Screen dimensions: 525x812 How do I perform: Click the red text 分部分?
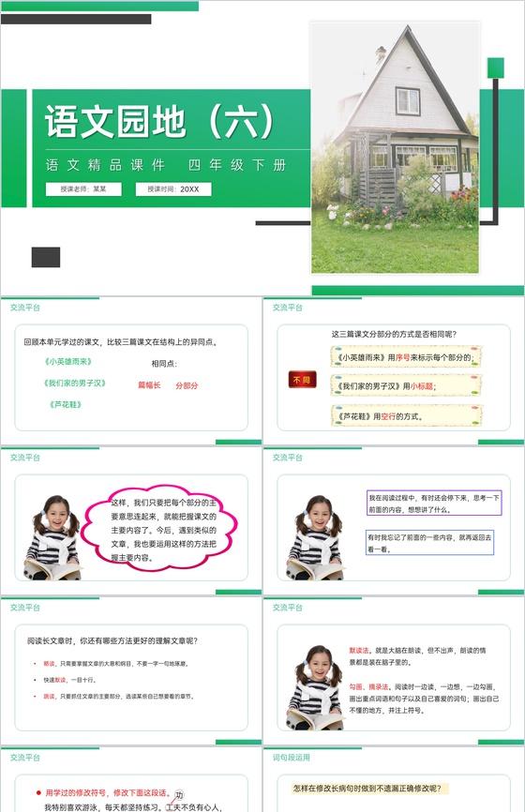[187, 385]
